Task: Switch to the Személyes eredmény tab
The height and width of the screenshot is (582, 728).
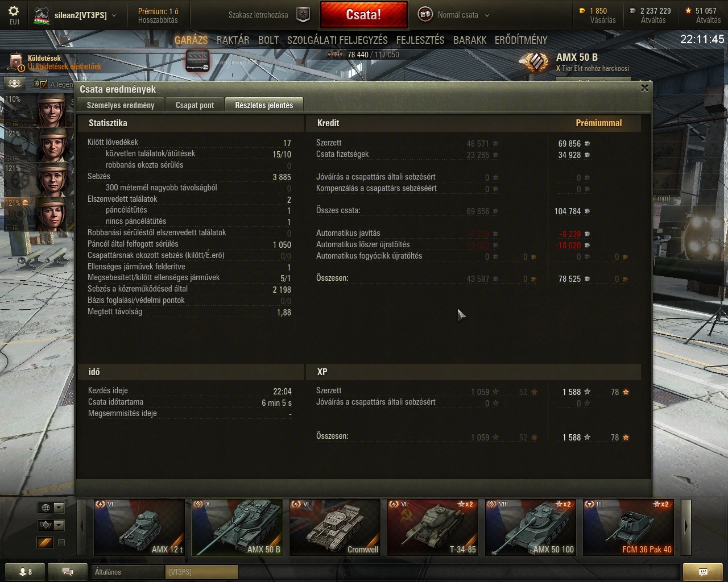Action: pyautogui.click(x=121, y=105)
